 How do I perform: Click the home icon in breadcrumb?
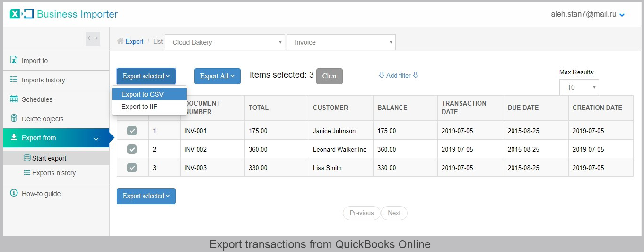tap(120, 41)
